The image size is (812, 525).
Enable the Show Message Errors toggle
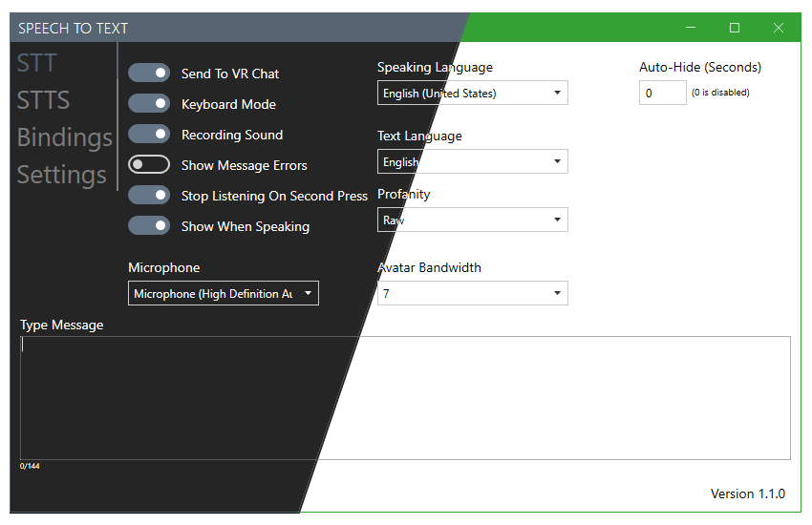[x=149, y=164]
